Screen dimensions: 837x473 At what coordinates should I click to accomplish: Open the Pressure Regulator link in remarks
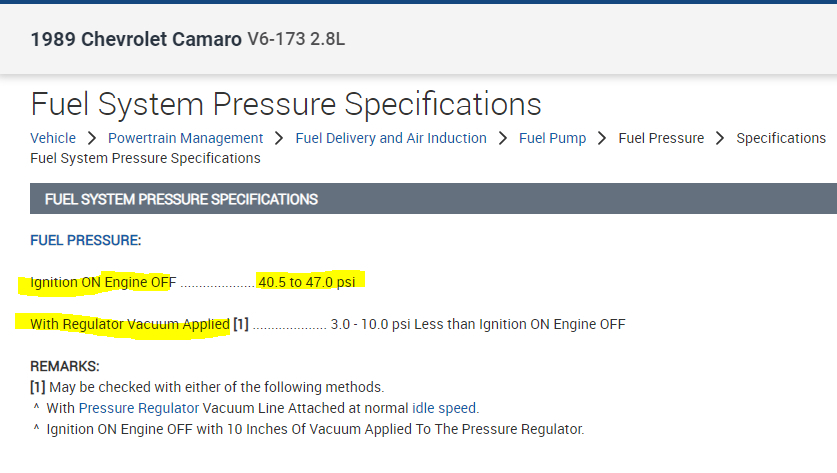[139, 408]
